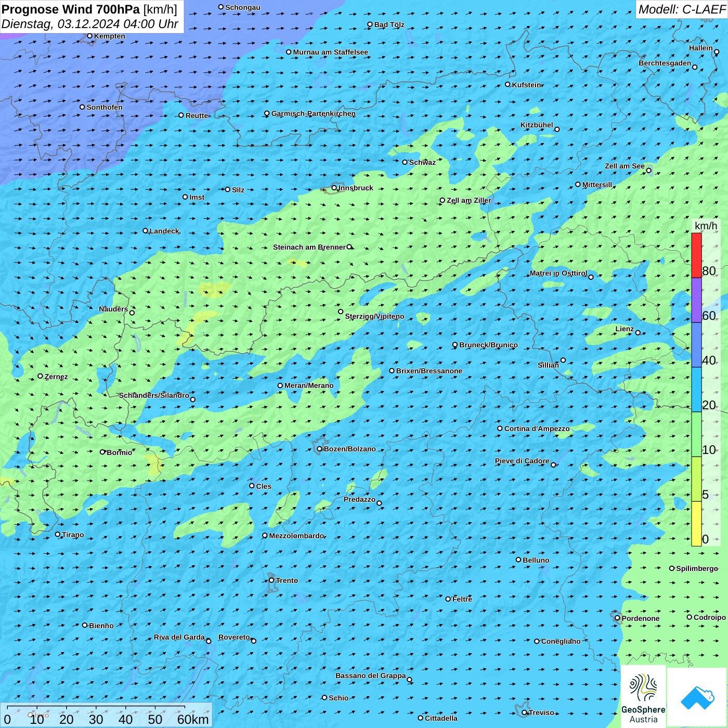
Task: Click the '60' value on the wind legend
Action: pyautogui.click(x=709, y=316)
